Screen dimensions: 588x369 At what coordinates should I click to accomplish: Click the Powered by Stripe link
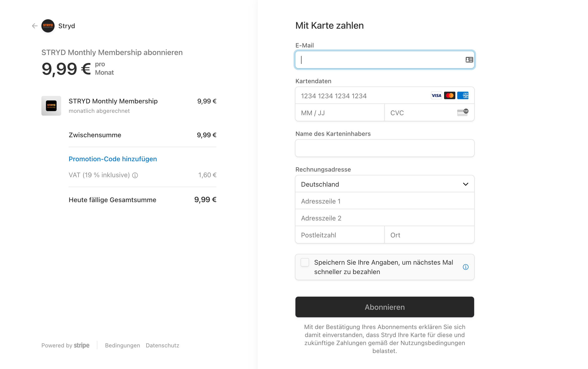coord(65,345)
